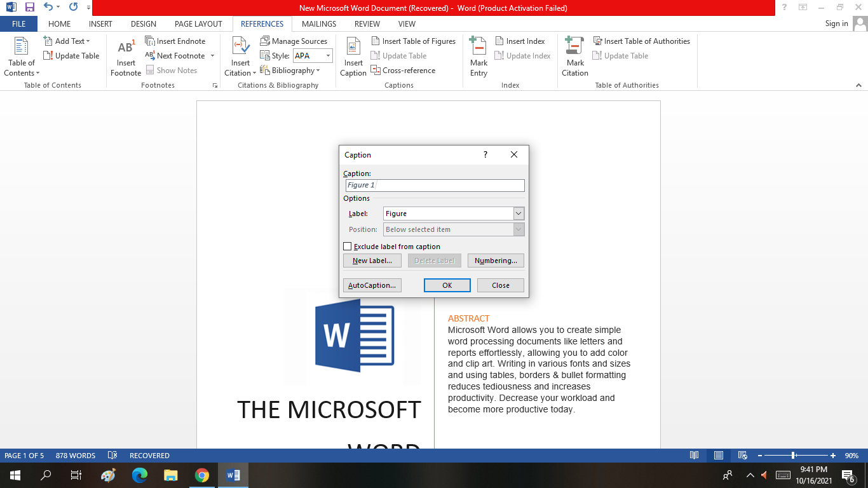The height and width of the screenshot is (488, 868).
Task: Click the zoom in plus button
Action: point(833,456)
